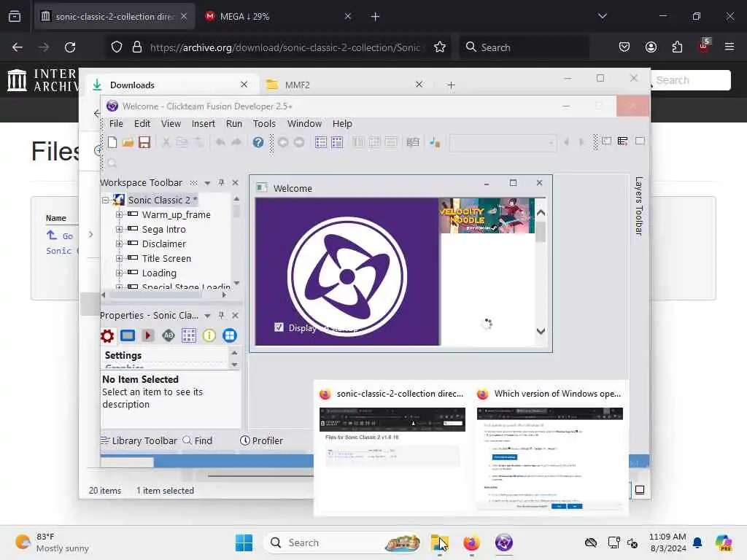This screenshot has width=747, height=560.
Task: Open the Edit menu
Action: [142, 123]
